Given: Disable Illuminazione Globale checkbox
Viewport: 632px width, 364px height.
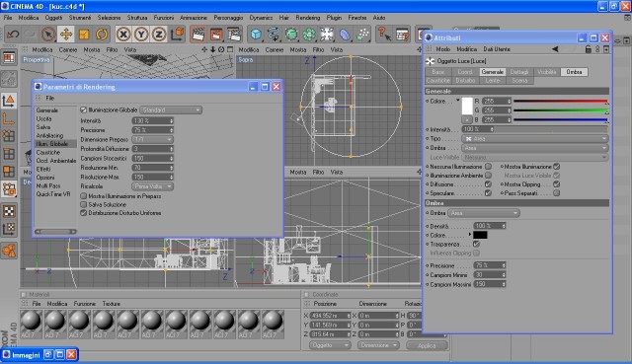Looking at the screenshot, I should pyautogui.click(x=83, y=109).
